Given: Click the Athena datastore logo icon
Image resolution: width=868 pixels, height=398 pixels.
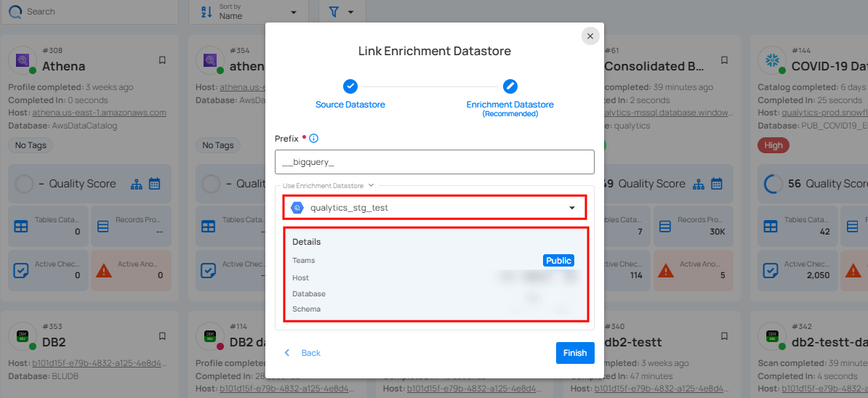Looking at the screenshot, I should tap(23, 60).
